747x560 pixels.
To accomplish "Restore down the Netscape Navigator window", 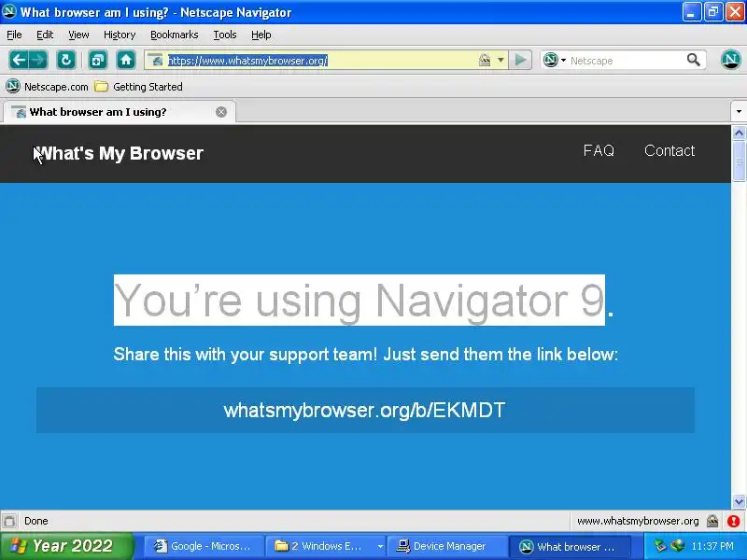I will coord(712,12).
